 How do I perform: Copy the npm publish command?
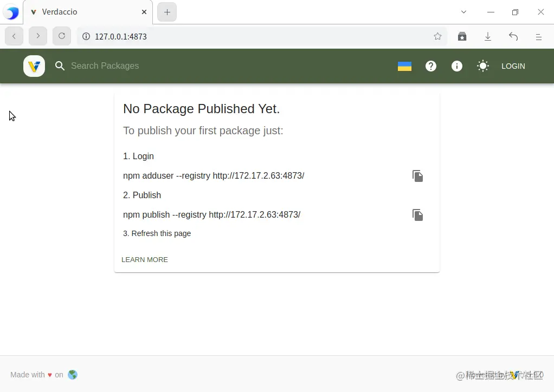[x=417, y=214]
